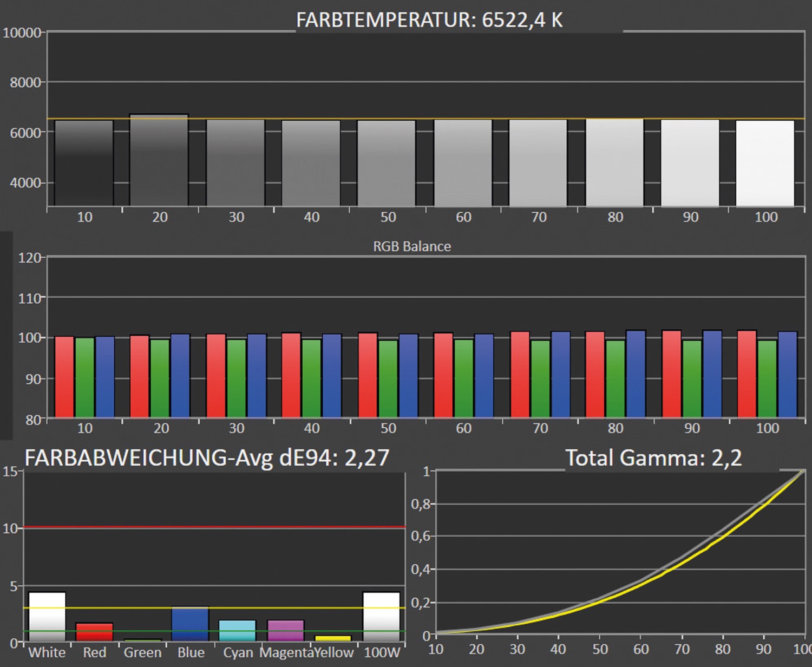Click the Yellow bar in the color deviation chart
812x667 pixels.
(333, 639)
